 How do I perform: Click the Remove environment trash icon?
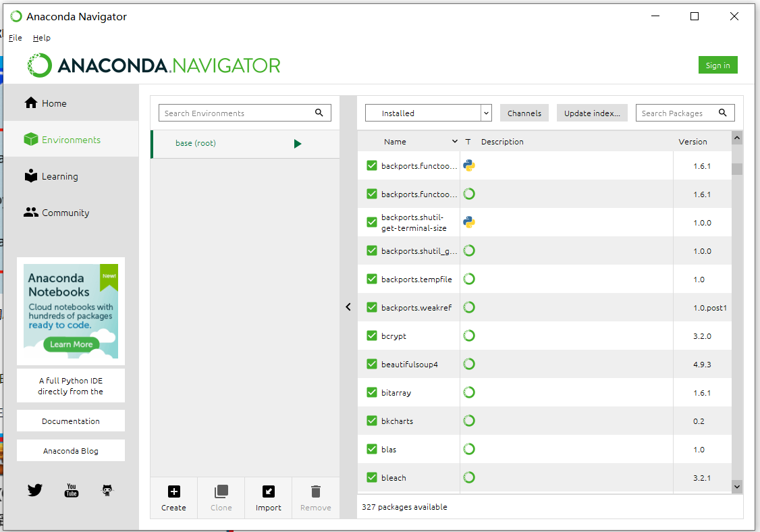(x=315, y=491)
